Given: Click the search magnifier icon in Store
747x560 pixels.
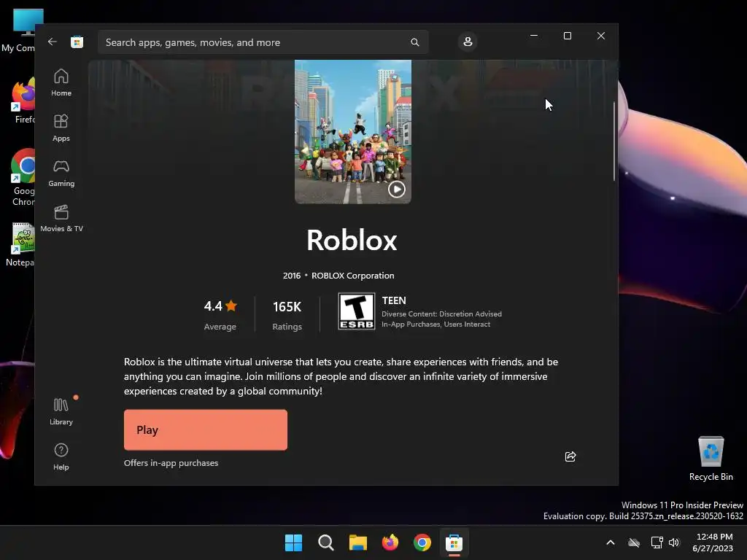Looking at the screenshot, I should pyautogui.click(x=415, y=42).
